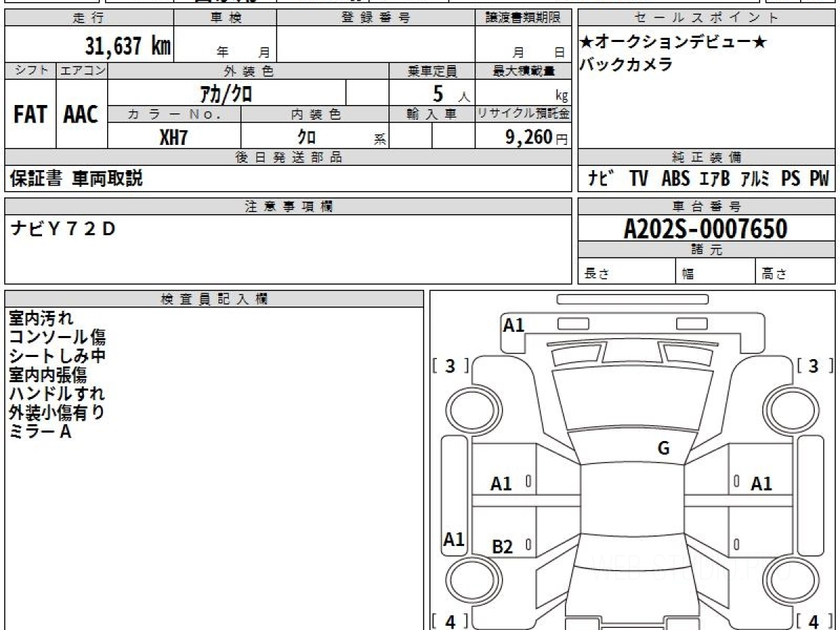The height and width of the screenshot is (630, 840).
Task: Click the 乗車定員 header
Action: click(x=432, y=71)
